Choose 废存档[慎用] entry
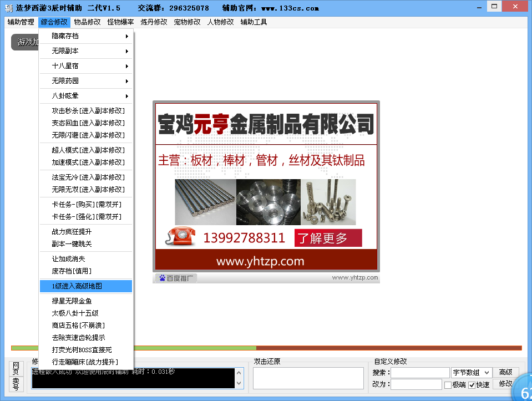Screen dimensions: 532x401 coord(86,271)
